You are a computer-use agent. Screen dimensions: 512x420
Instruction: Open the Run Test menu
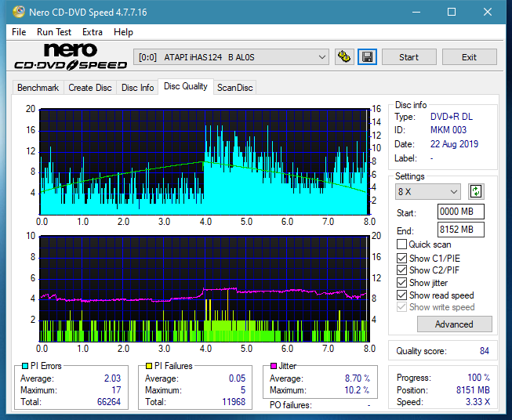point(54,32)
